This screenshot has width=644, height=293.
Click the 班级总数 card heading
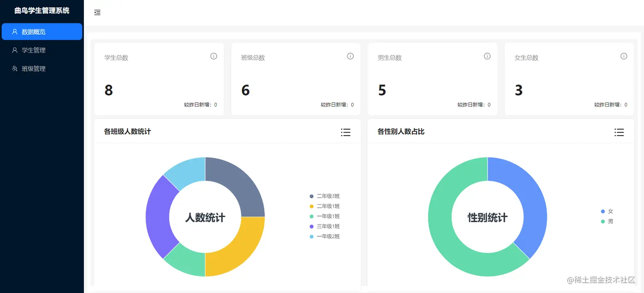coord(253,58)
